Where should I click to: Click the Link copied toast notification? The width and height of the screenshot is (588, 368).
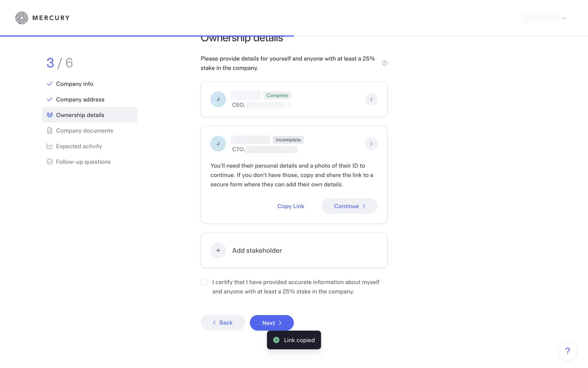(x=294, y=340)
